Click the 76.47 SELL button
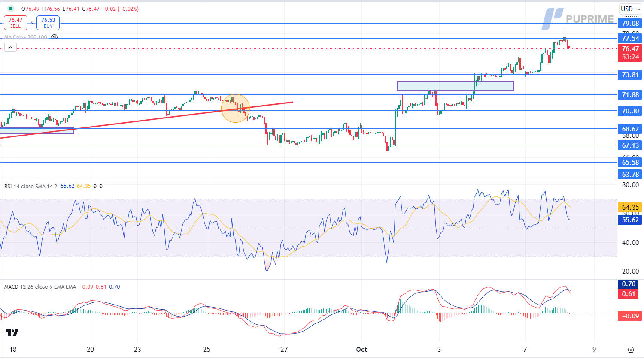 [x=15, y=23]
